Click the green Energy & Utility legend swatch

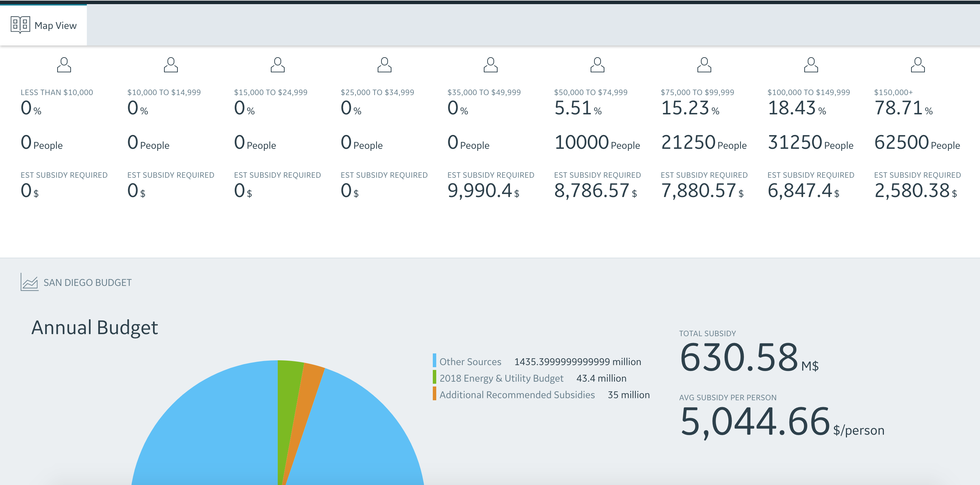point(434,377)
